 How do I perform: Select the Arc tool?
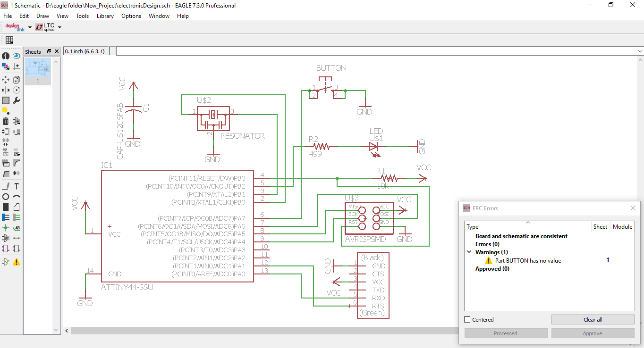[x=17, y=197]
